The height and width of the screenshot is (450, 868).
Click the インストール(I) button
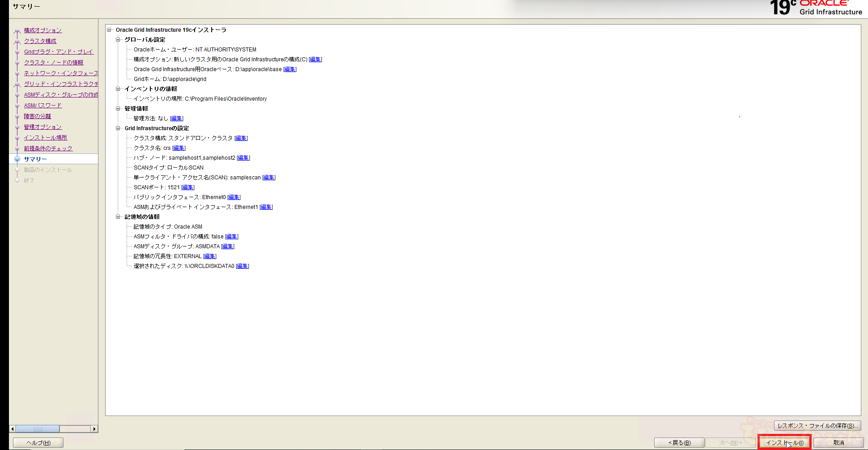(x=784, y=443)
